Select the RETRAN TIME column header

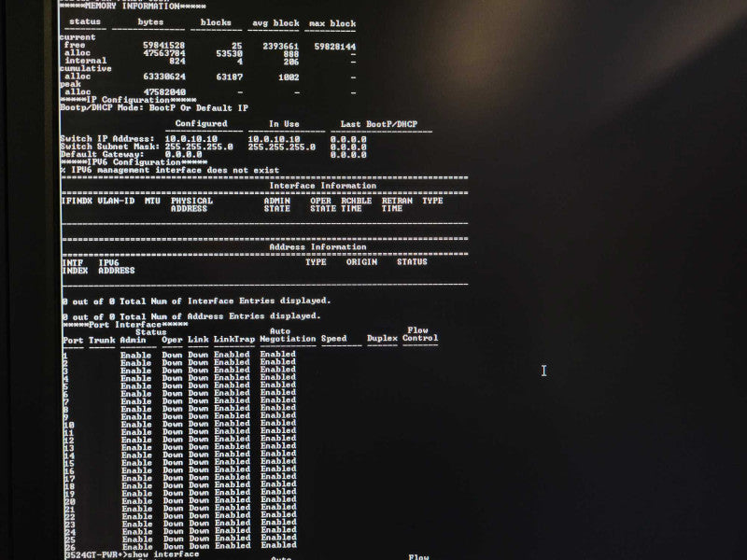tap(397, 204)
